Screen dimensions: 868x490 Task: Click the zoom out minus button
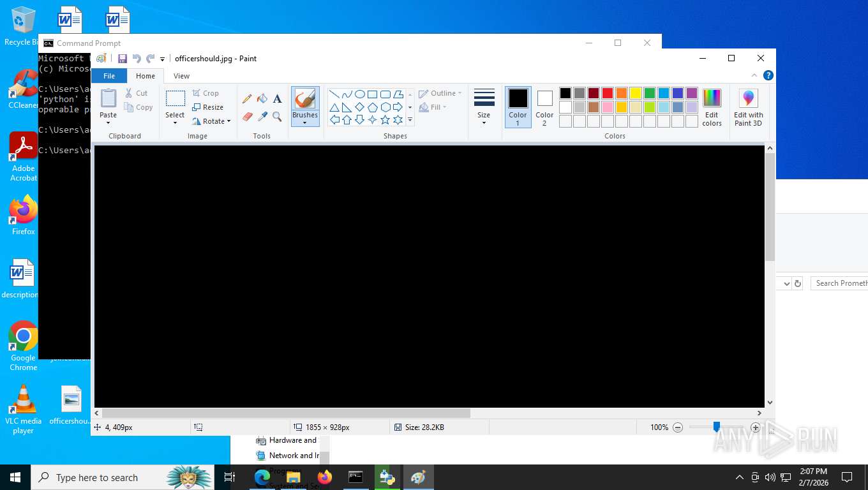click(x=678, y=427)
